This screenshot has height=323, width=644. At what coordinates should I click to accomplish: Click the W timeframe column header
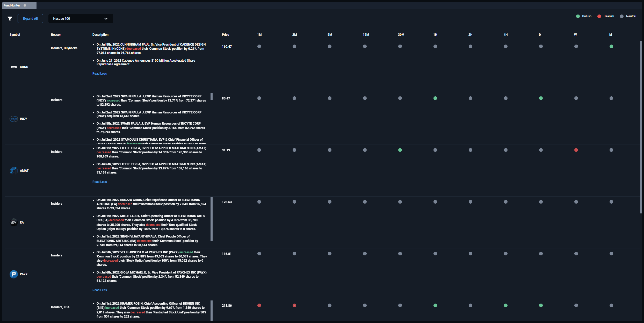(x=575, y=35)
